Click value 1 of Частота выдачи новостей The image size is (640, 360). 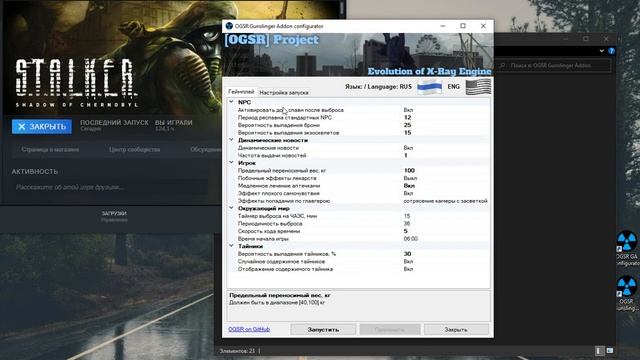point(405,155)
